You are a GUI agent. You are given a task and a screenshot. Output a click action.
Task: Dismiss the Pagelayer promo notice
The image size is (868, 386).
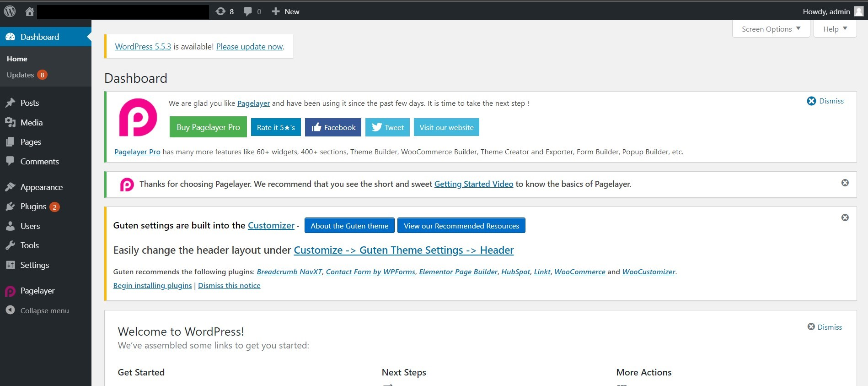pyautogui.click(x=825, y=101)
